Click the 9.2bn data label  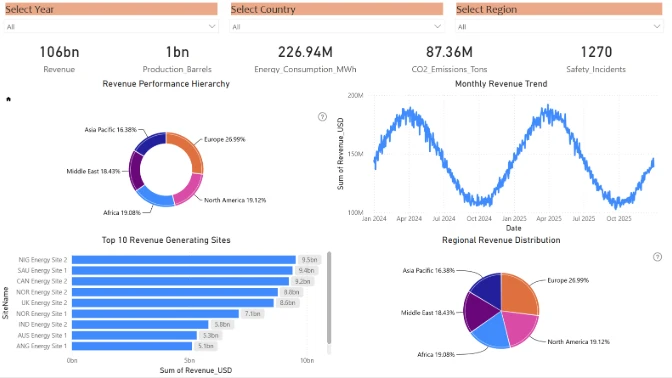pyautogui.click(x=303, y=281)
